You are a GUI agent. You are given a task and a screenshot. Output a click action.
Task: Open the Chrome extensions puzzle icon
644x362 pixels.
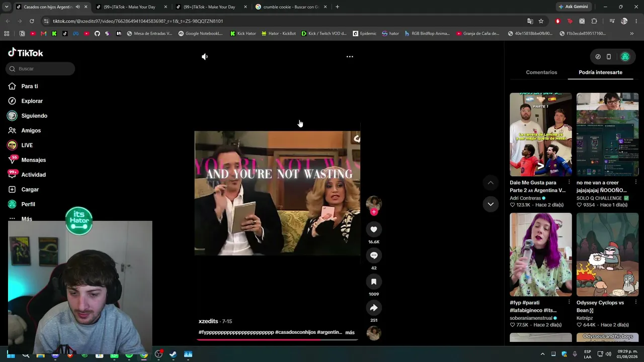pyautogui.click(x=594, y=21)
